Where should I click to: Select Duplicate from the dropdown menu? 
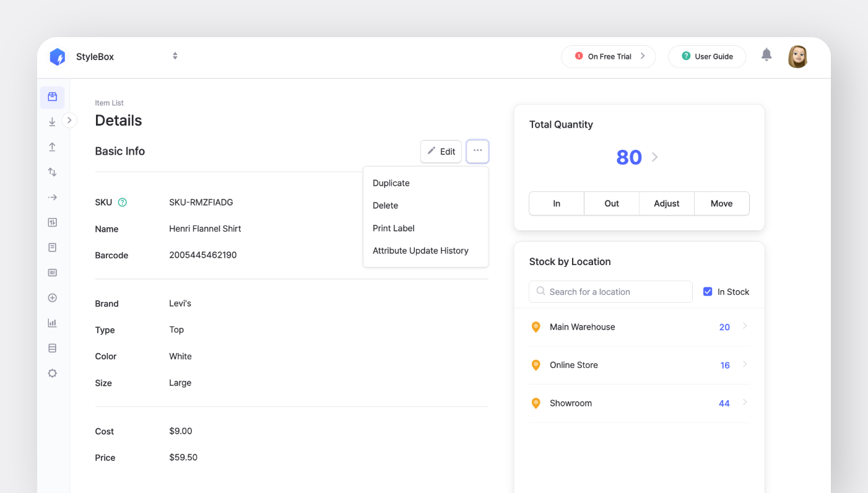(x=391, y=183)
